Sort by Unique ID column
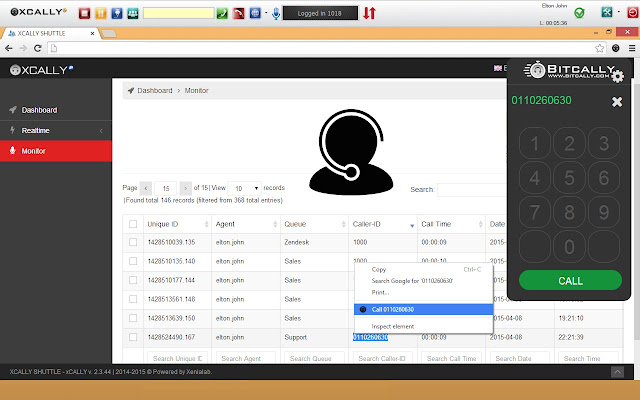The width and height of the screenshot is (640, 400). (178, 224)
